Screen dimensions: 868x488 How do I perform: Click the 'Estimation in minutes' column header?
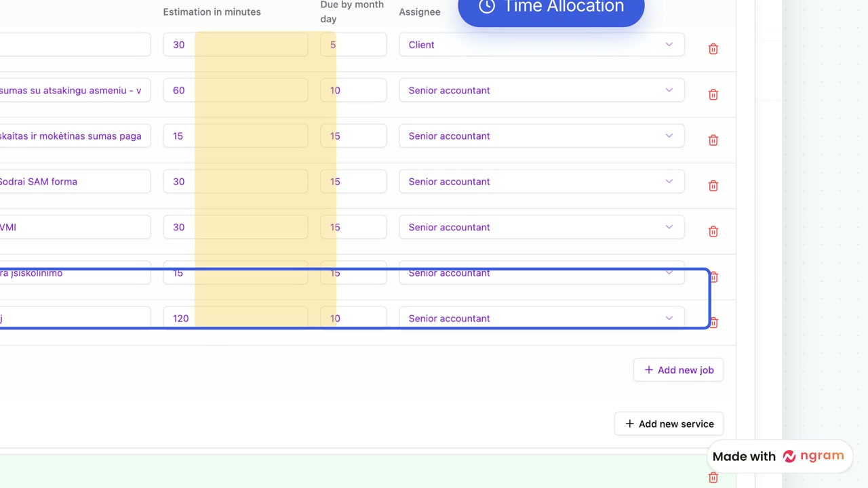pyautogui.click(x=212, y=12)
